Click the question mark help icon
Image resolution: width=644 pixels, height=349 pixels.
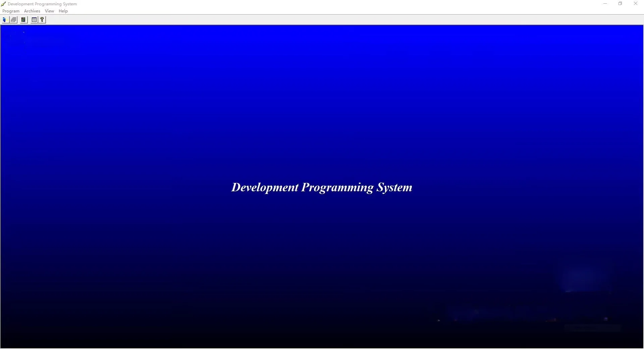tap(42, 20)
